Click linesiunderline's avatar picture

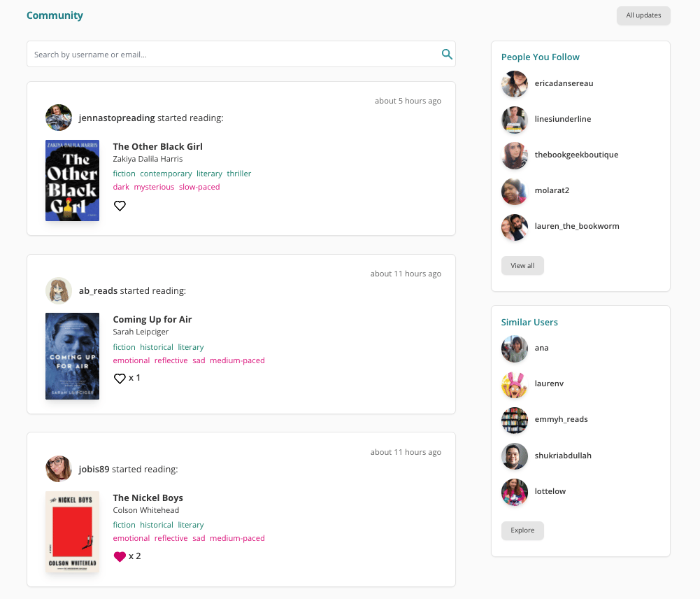pos(514,119)
